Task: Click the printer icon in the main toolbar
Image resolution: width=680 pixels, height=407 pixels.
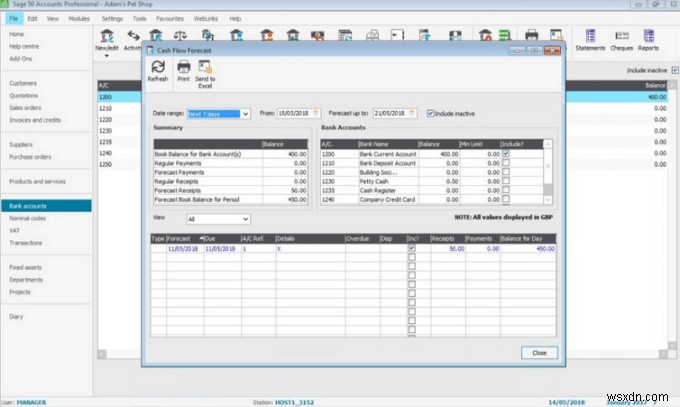Action: click(531, 35)
